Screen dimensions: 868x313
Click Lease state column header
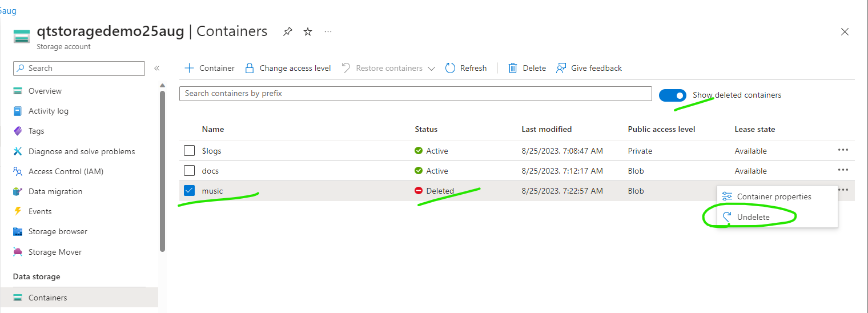(755, 129)
